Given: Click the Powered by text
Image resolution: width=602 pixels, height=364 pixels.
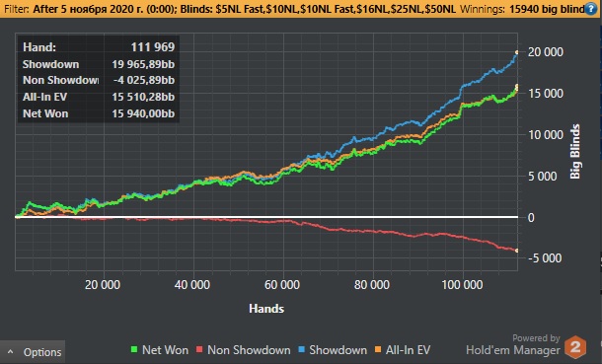Looking at the screenshot, I should 536,338.
